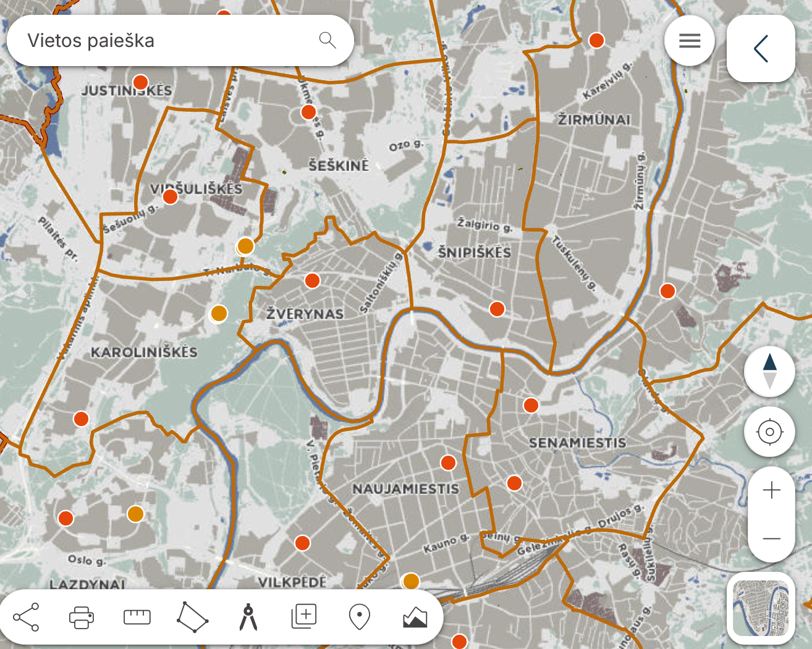Screen dimensions: 812x649
Task: Select the red marker near Žvėrynas label
Action: point(313,280)
